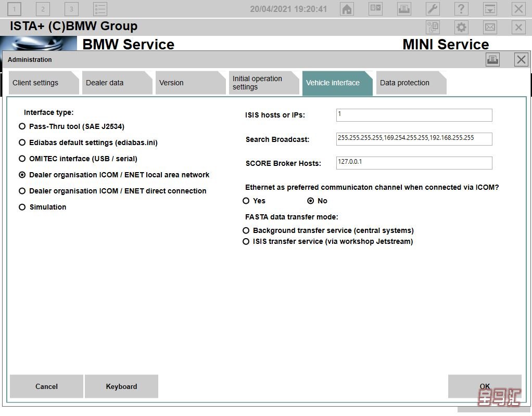Image resolution: width=532 pixels, height=416 pixels.
Task: Open the Data protection tab
Action: (x=411, y=83)
